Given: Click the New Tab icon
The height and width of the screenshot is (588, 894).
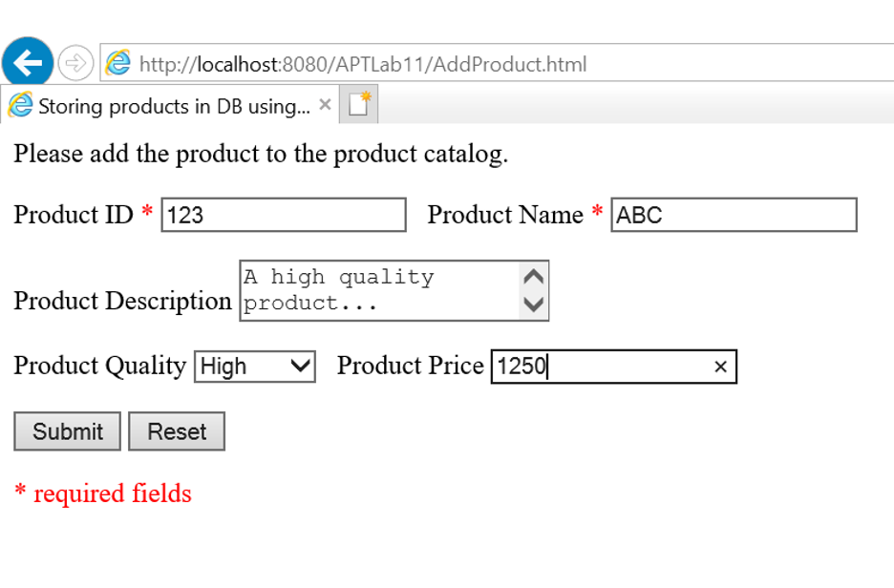Looking at the screenshot, I should (x=359, y=105).
